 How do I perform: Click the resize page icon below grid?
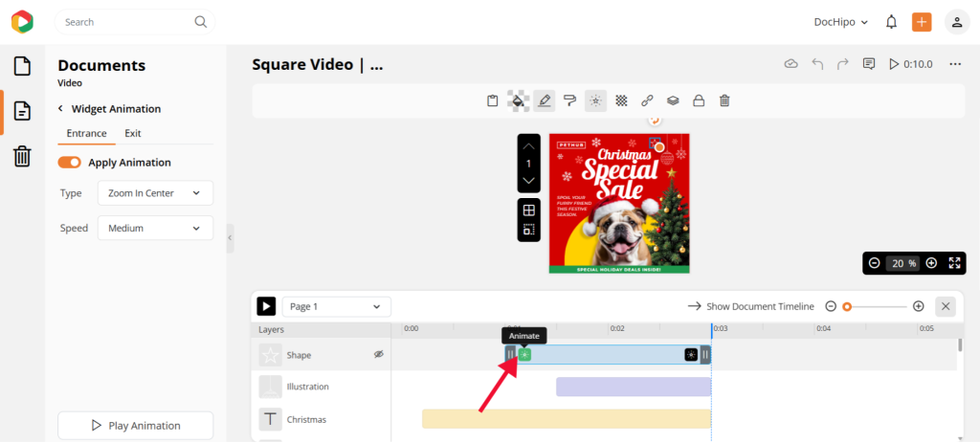tap(528, 230)
